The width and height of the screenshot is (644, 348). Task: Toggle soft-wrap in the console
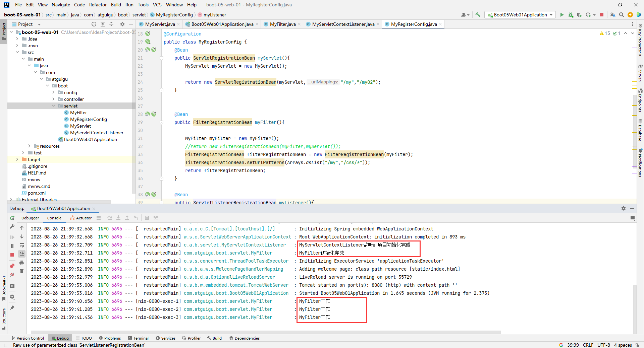(22, 245)
